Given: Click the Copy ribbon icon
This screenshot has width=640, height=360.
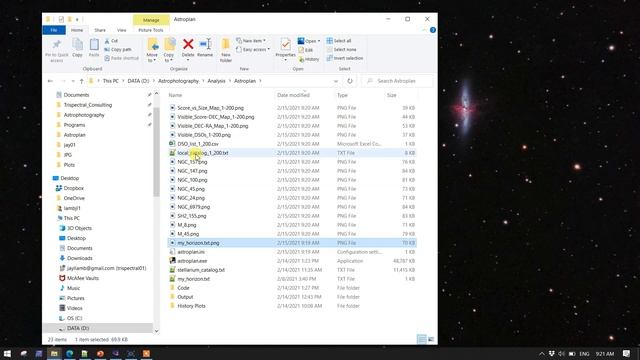Looking at the screenshot, I should tap(77, 44).
